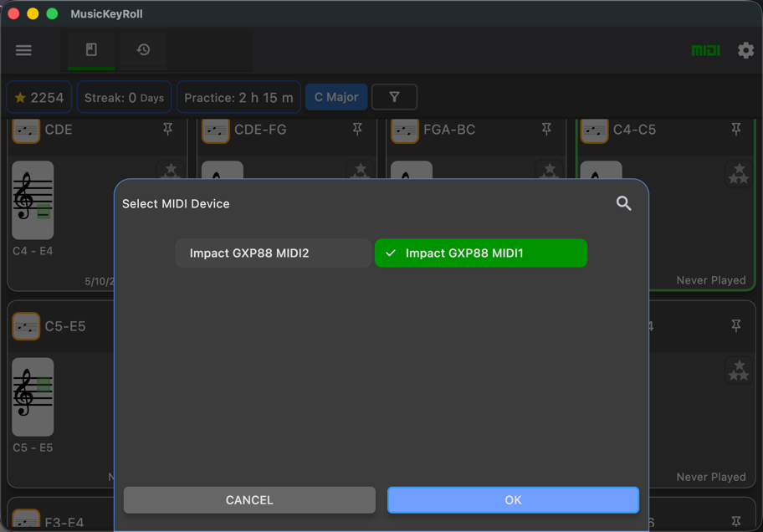Click the C4-C5 lesson sheet icon

tap(595, 130)
